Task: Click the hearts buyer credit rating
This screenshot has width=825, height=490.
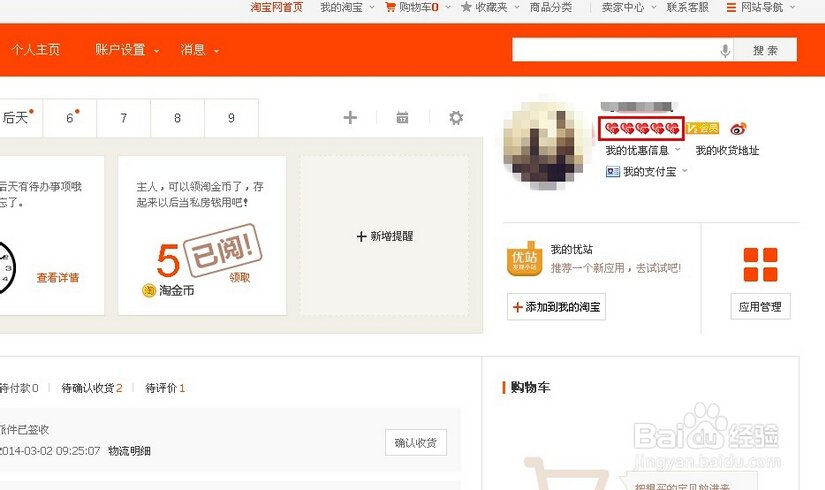Action: pos(641,128)
